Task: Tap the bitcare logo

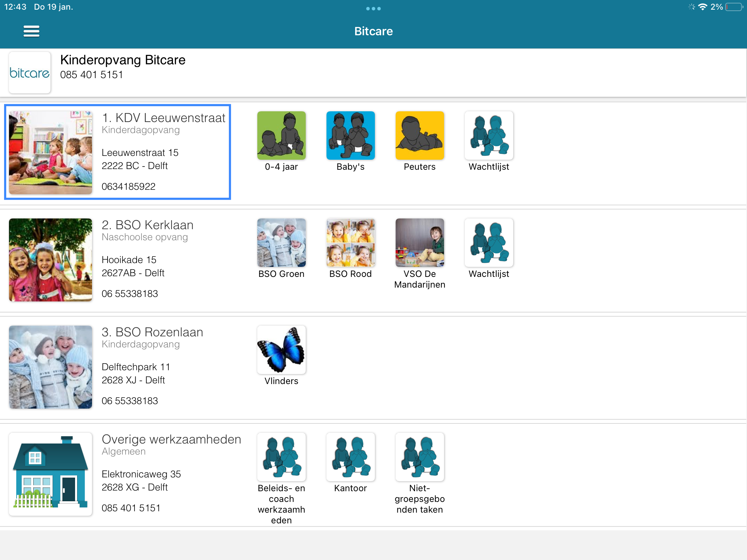Action: (30, 73)
